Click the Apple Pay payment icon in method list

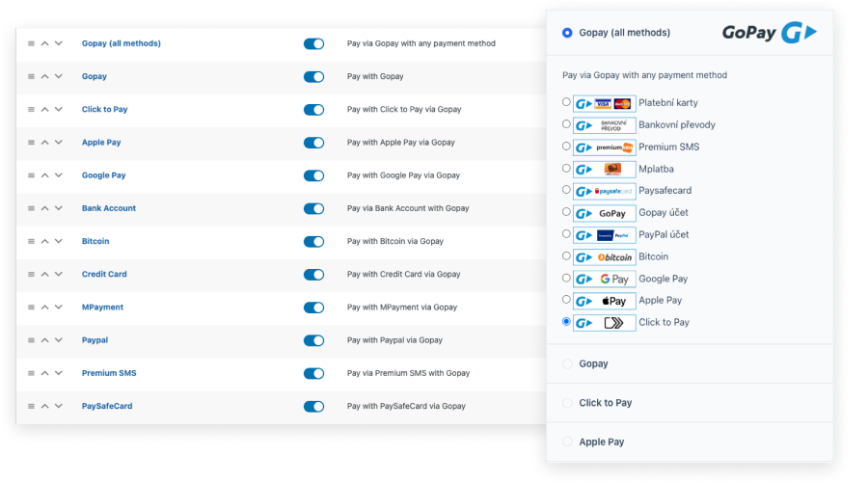[604, 301]
